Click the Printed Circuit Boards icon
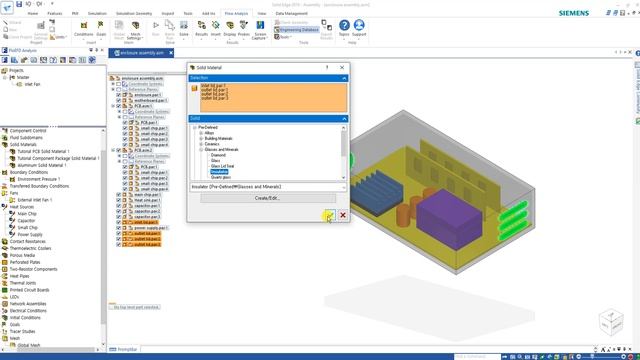This screenshot has width=640, height=360. coord(5,290)
